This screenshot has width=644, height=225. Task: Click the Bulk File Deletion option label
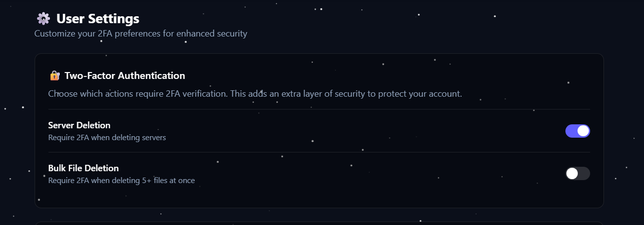(84, 168)
